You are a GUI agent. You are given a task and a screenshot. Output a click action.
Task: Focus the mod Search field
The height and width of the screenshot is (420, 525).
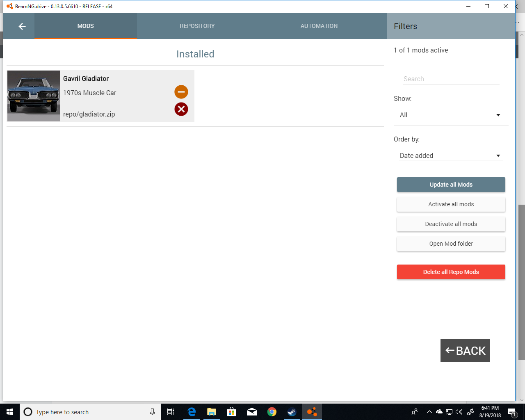451,79
